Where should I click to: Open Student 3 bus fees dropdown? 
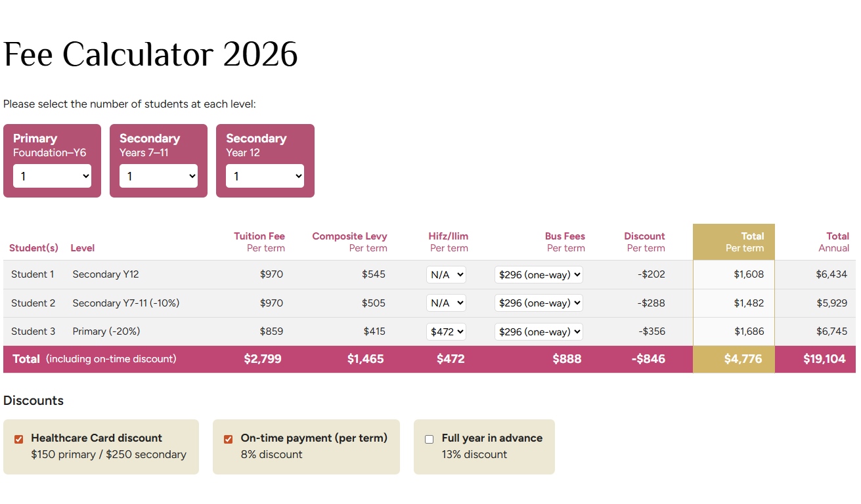point(539,331)
